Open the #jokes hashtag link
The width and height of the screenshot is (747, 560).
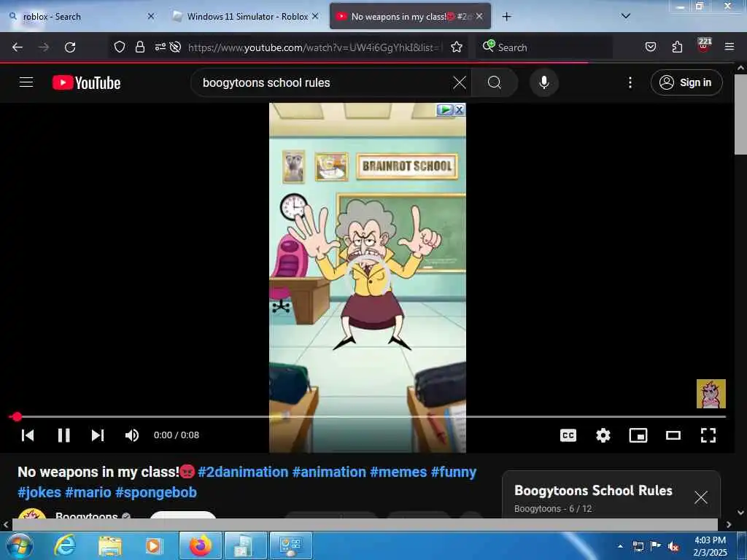click(39, 492)
